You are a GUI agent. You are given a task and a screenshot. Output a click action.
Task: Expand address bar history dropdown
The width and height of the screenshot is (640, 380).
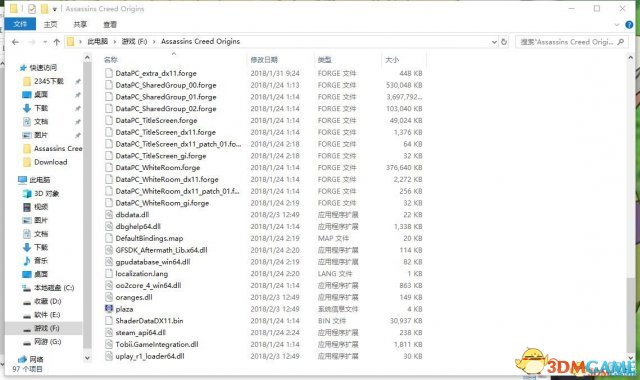click(494, 42)
